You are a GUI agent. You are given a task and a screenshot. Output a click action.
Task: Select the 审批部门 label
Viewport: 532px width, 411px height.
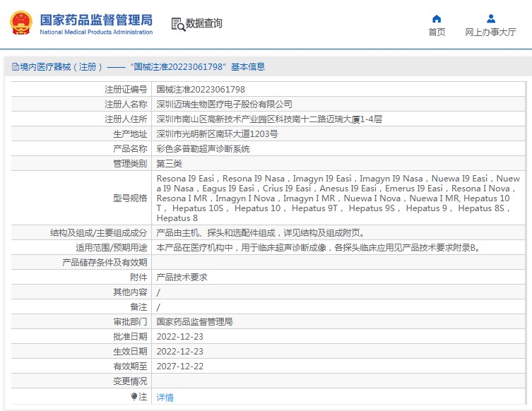point(130,322)
